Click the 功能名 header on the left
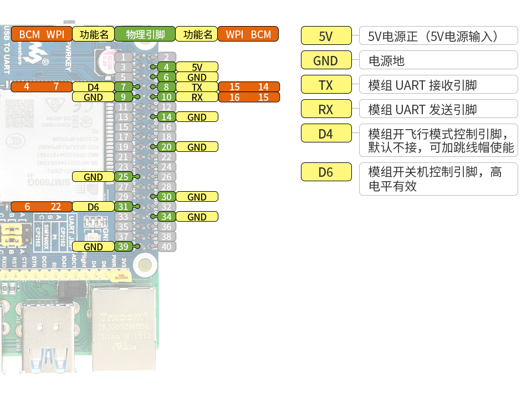This screenshot has width=532, height=404. click(93, 34)
